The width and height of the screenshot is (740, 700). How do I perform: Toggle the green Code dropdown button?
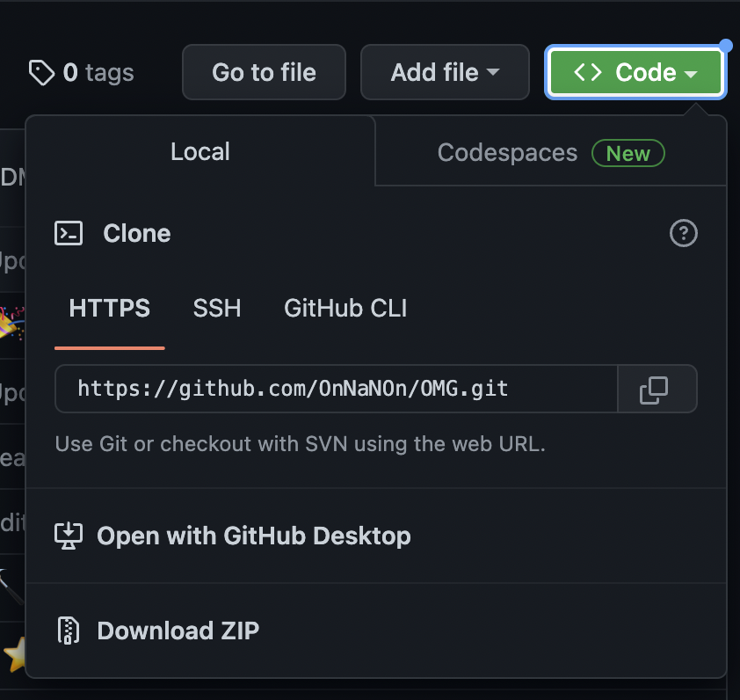pos(635,72)
